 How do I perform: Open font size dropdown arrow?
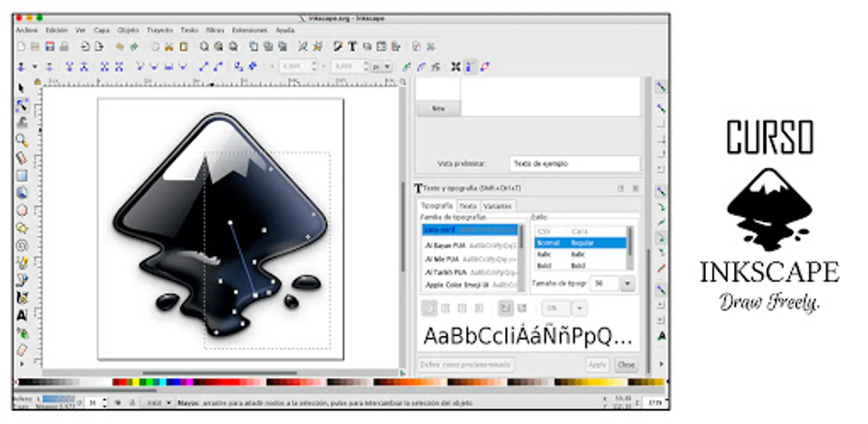click(x=627, y=284)
